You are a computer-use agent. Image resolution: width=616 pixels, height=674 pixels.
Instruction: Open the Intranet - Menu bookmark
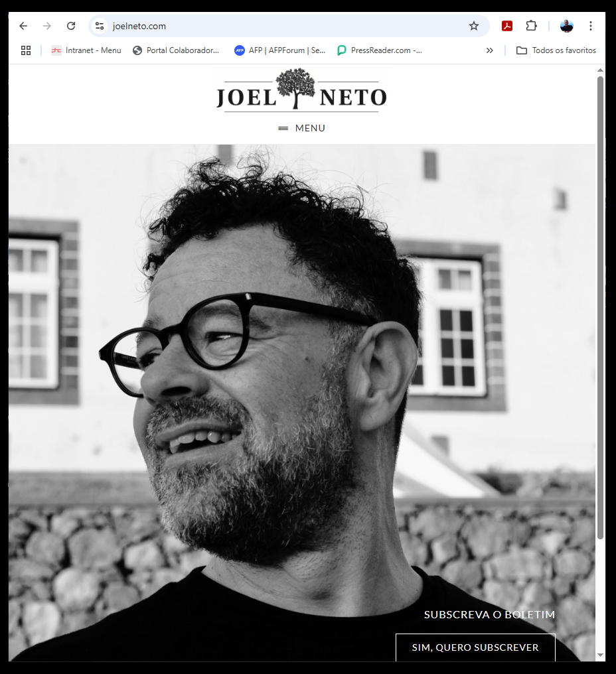click(x=86, y=50)
